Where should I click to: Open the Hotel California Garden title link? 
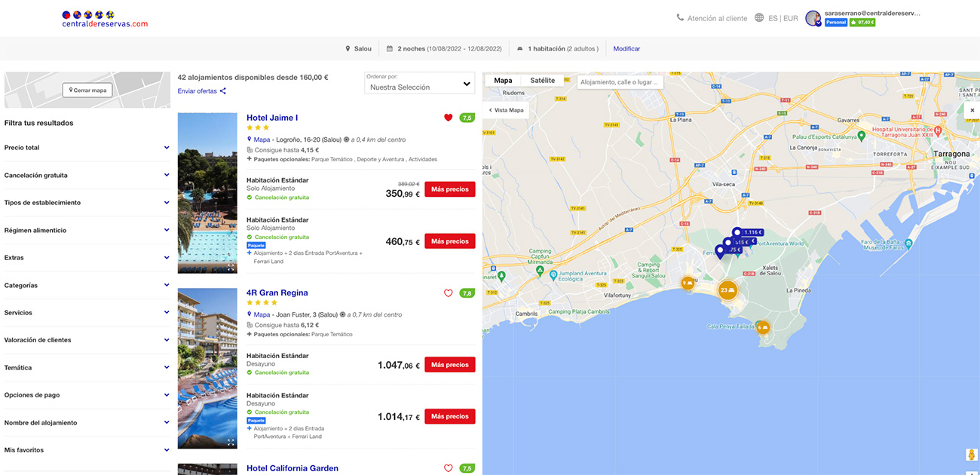pos(292,468)
